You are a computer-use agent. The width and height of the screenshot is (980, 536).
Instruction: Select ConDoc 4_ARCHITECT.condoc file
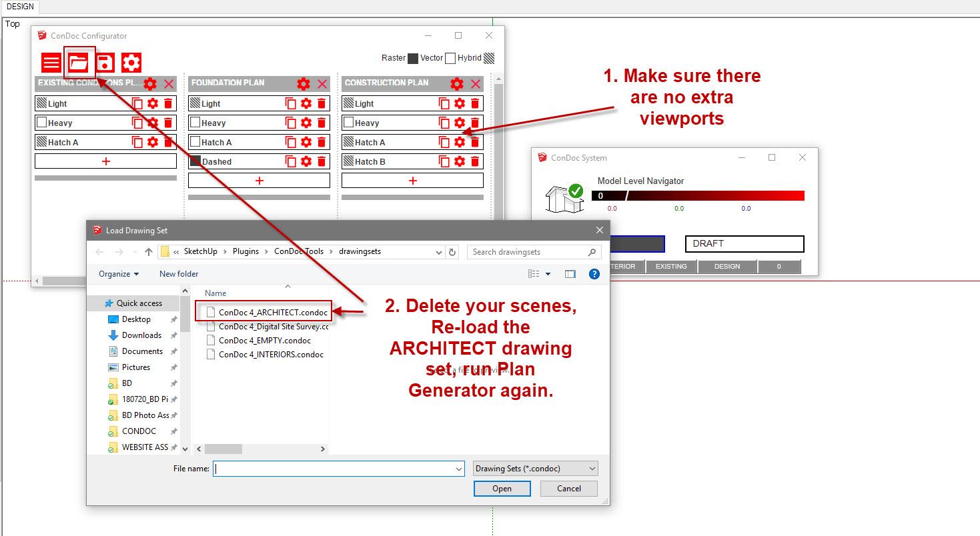click(x=273, y=312)
